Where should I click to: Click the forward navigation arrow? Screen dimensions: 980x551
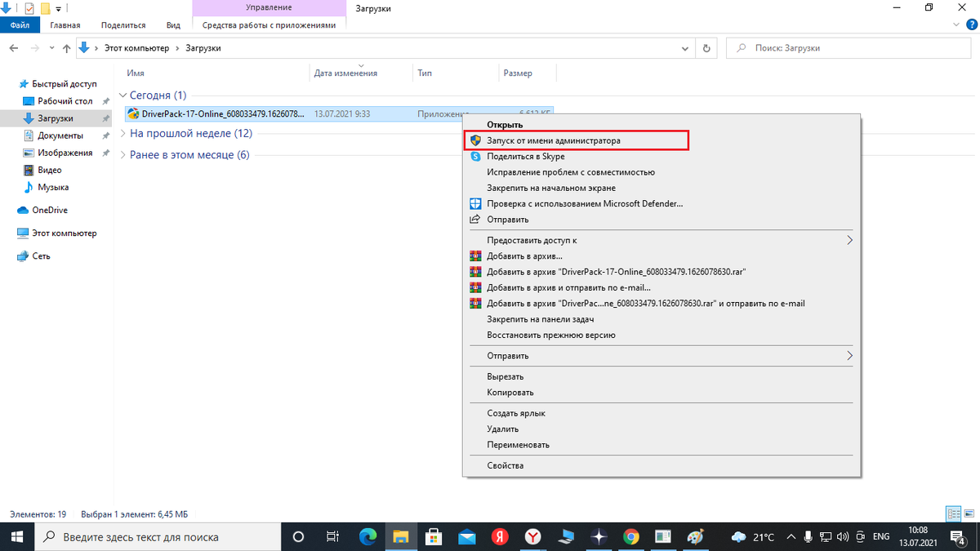35,48
